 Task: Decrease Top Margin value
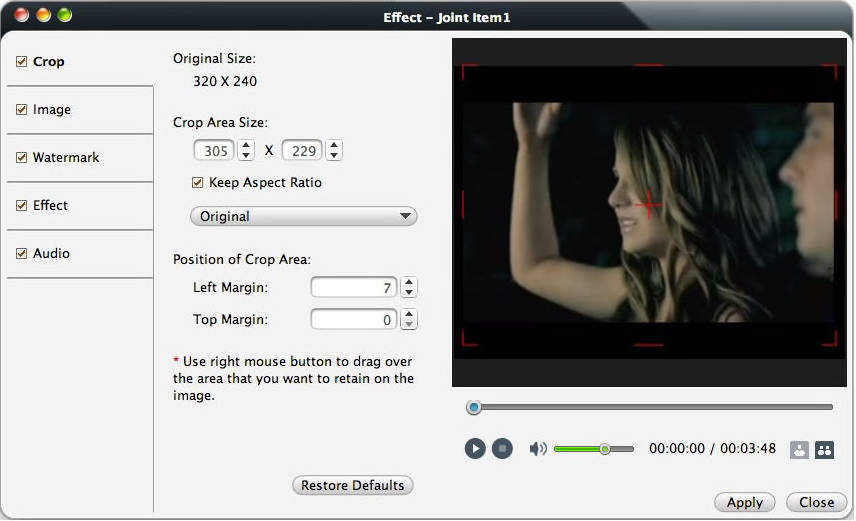click(409, 324)
